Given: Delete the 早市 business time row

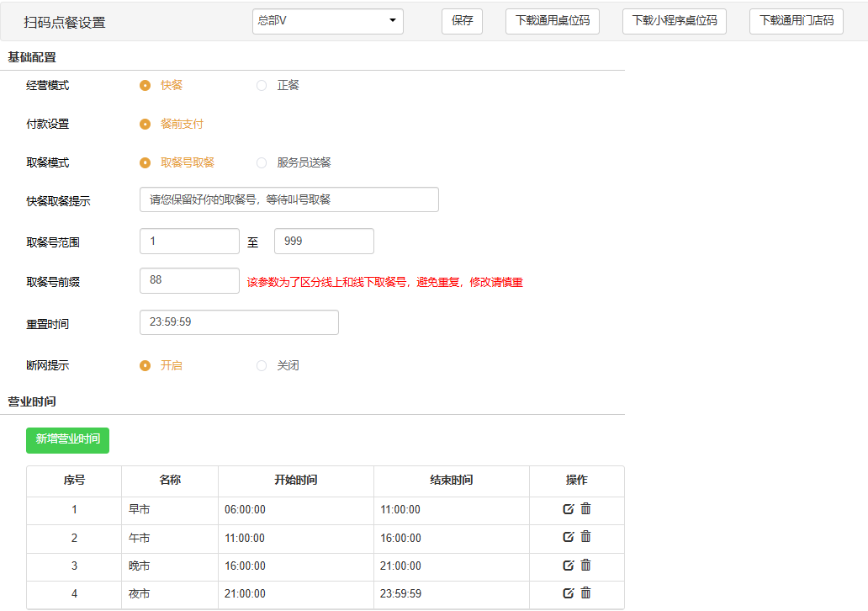Looking at the screenshot, I should tap(586, 508).
